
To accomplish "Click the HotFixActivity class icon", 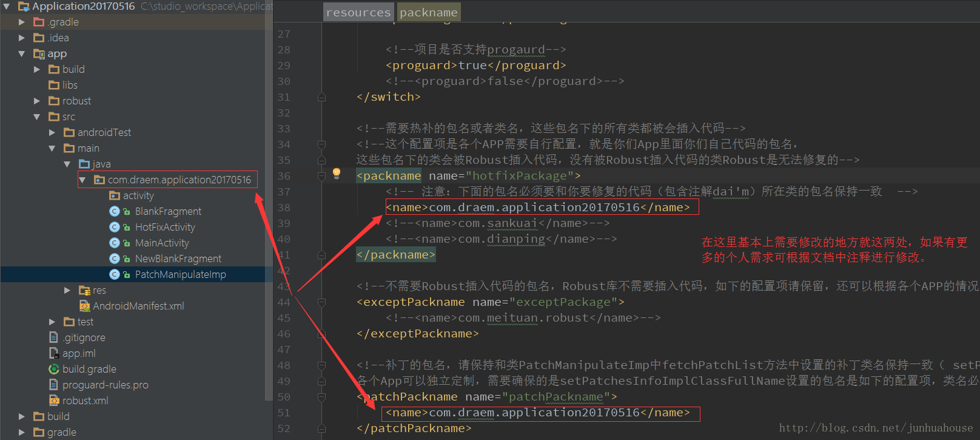I will tap(115, 227).
